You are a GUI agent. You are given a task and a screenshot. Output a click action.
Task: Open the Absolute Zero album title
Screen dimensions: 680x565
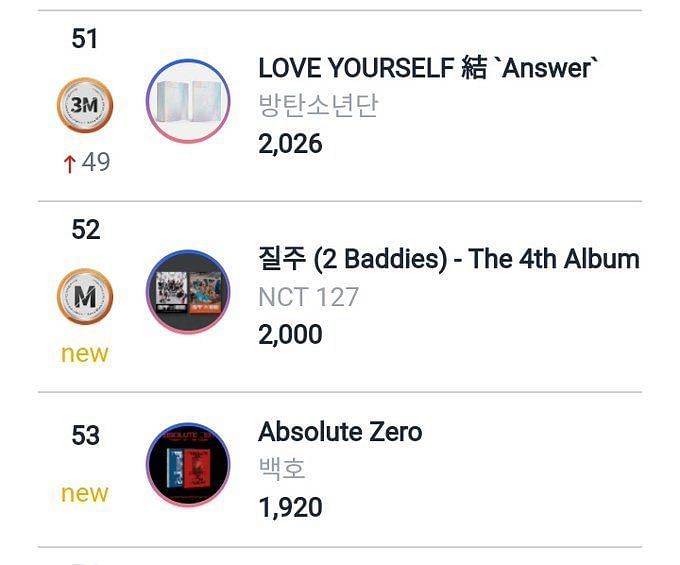340,432
